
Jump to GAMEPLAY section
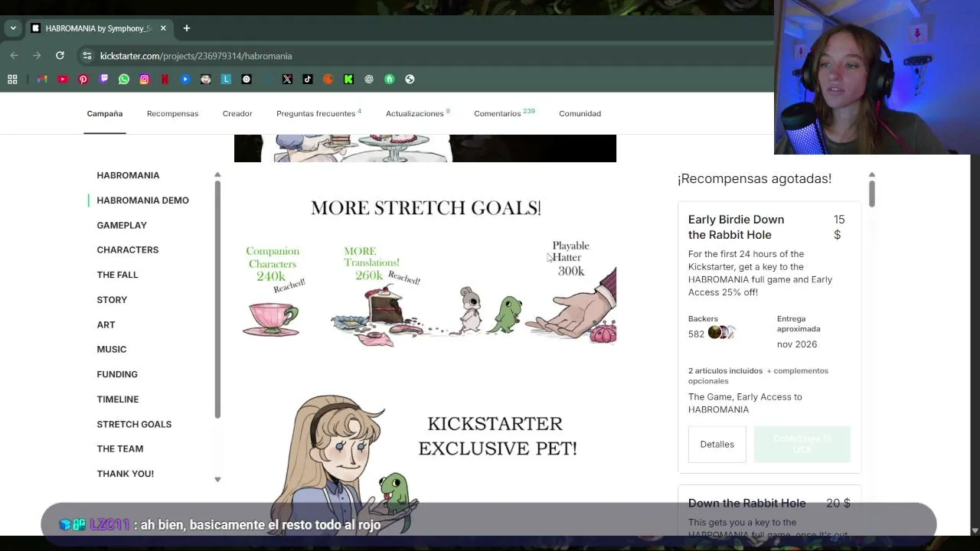[122, 225]
